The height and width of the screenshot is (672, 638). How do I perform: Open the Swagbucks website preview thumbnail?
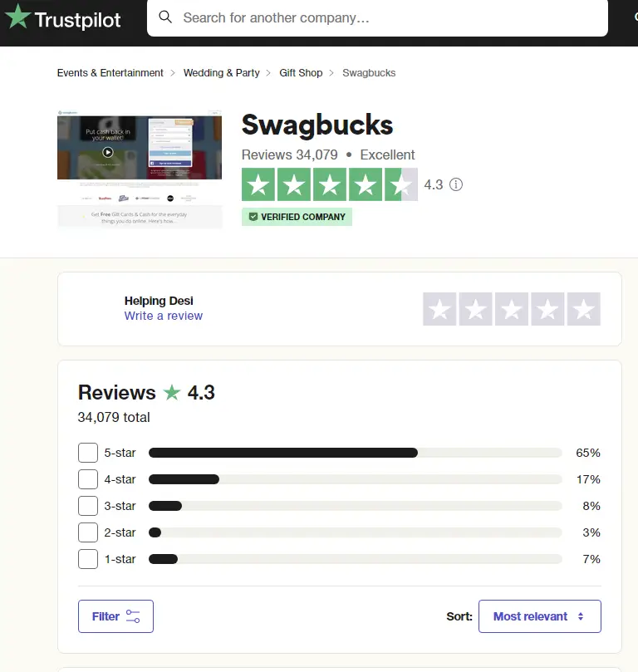[x=140, y=169]
